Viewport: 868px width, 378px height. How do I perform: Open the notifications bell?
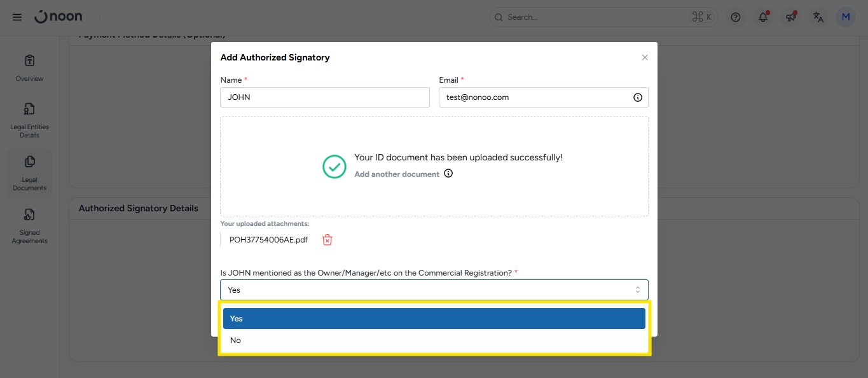(763, 17)
